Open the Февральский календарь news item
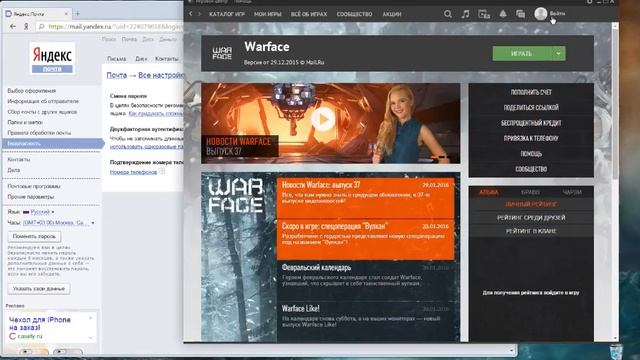This screenshot has width=640, height=360. click(365, 280)
